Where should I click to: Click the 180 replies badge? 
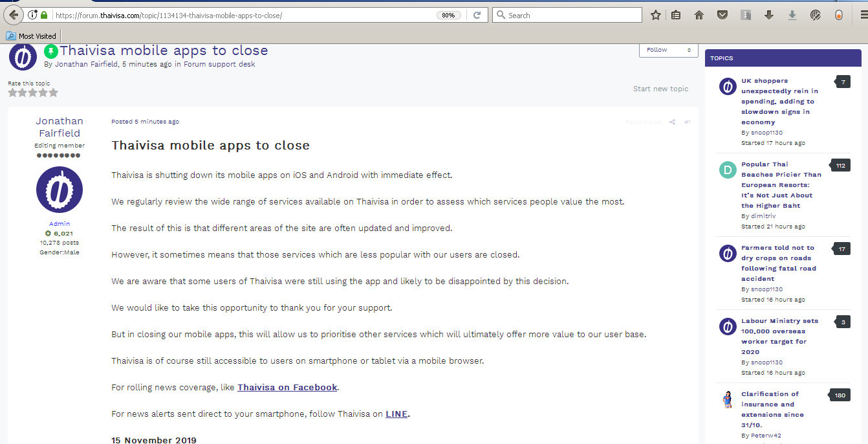(x=840, y=395)
